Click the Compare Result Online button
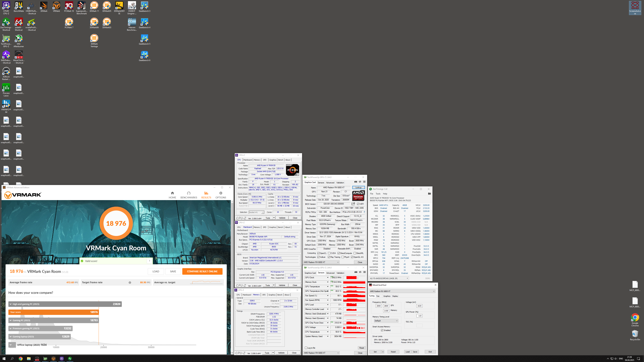This screenshot has width=644, height=362. pos(202,271)
